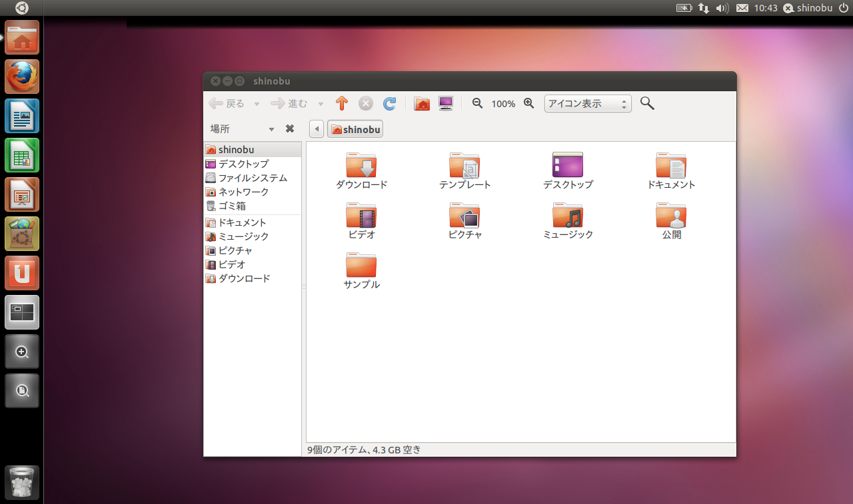Open search with the magnifying glass icon

point(647,103)
